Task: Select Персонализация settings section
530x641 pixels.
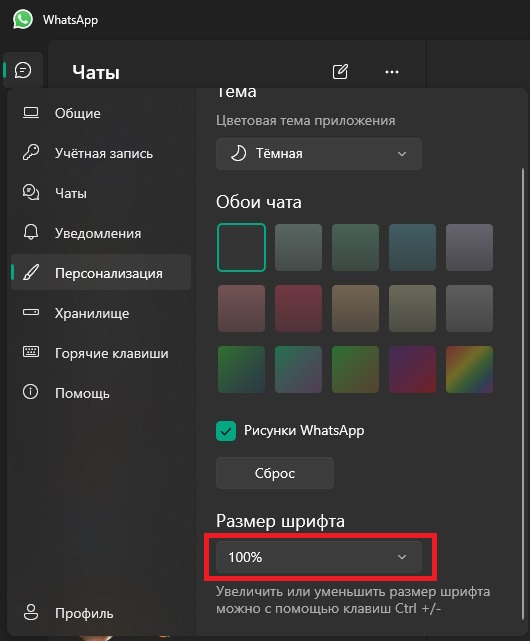Action: tap(101, 272)
